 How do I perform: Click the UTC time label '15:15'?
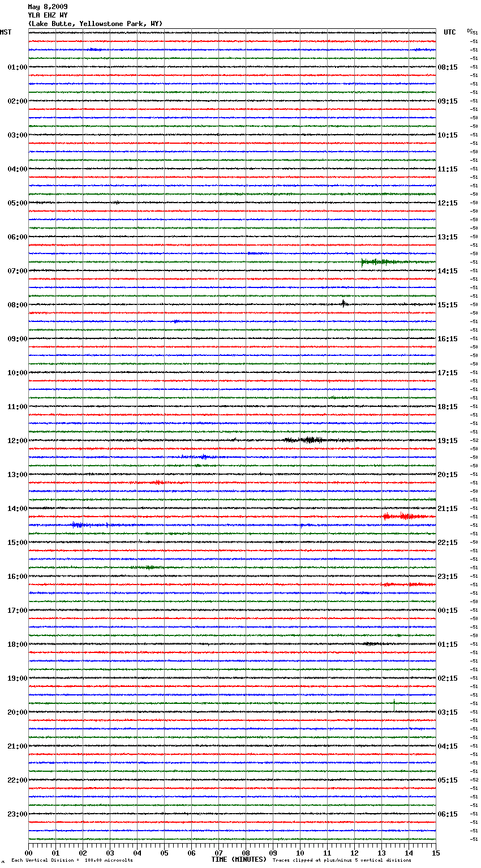tap(448, 305)
